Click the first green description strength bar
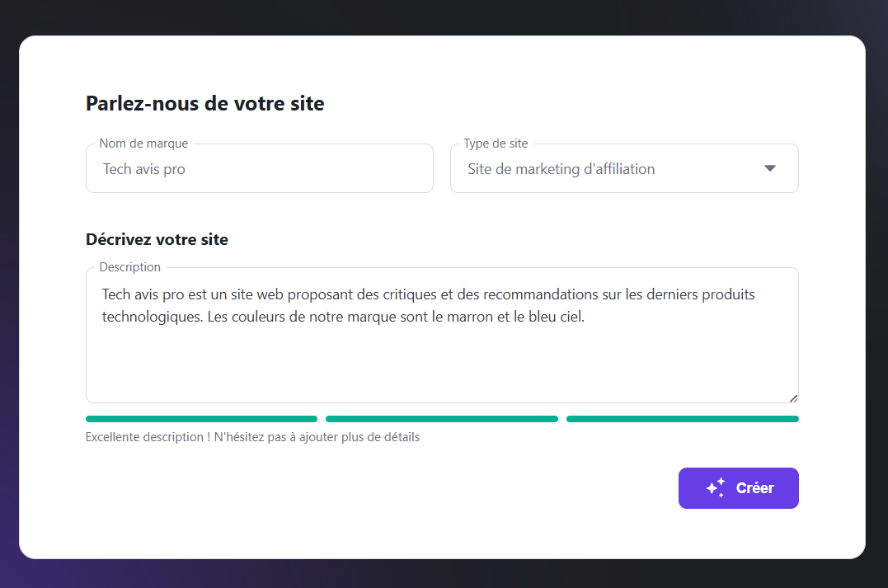 click(201, 418)
